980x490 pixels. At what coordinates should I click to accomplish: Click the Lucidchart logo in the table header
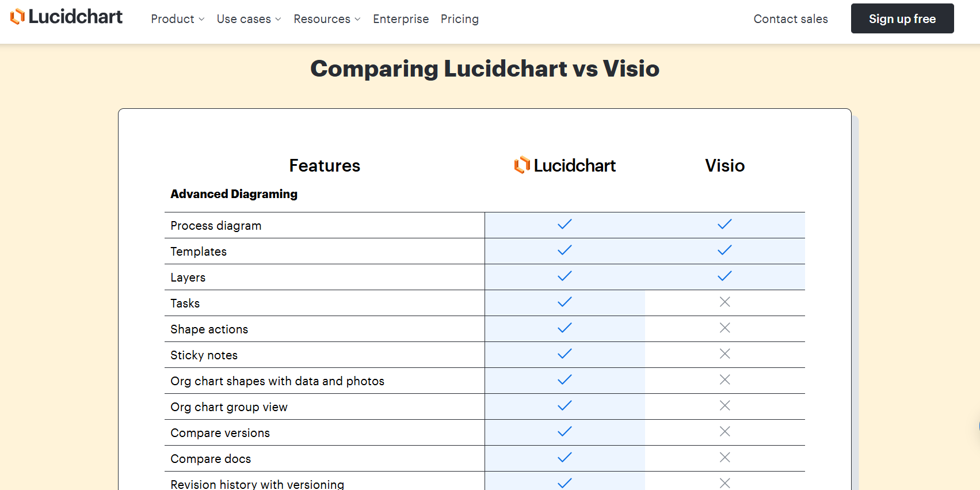564,165
